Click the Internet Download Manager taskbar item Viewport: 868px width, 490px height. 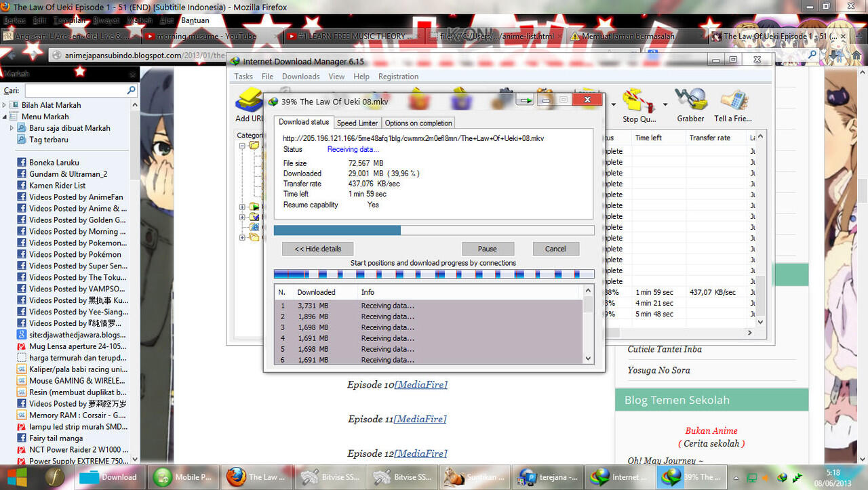(618, 476)
